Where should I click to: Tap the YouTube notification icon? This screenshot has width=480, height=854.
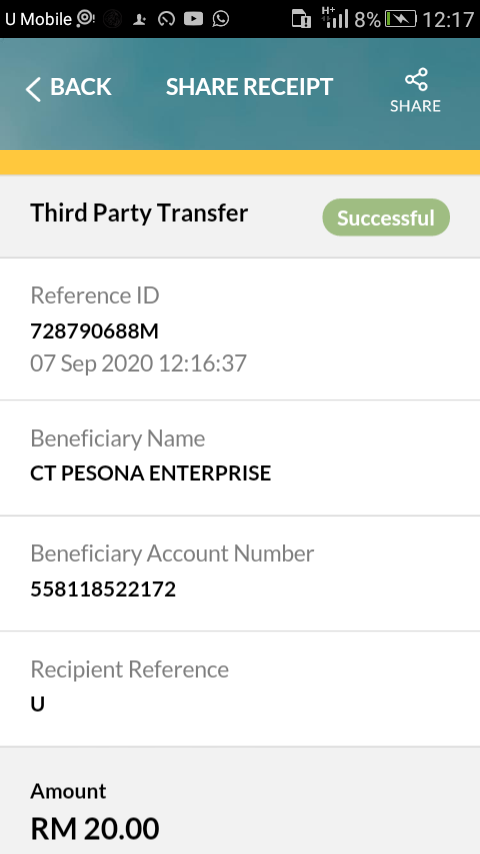coord(193,19)
